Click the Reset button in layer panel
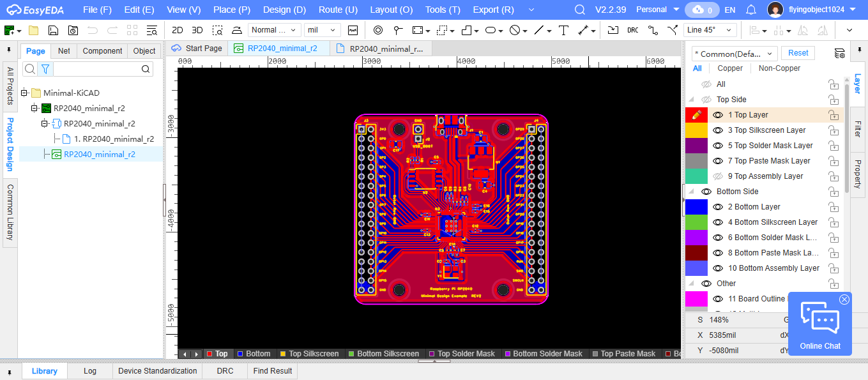 tap(798, 54)
